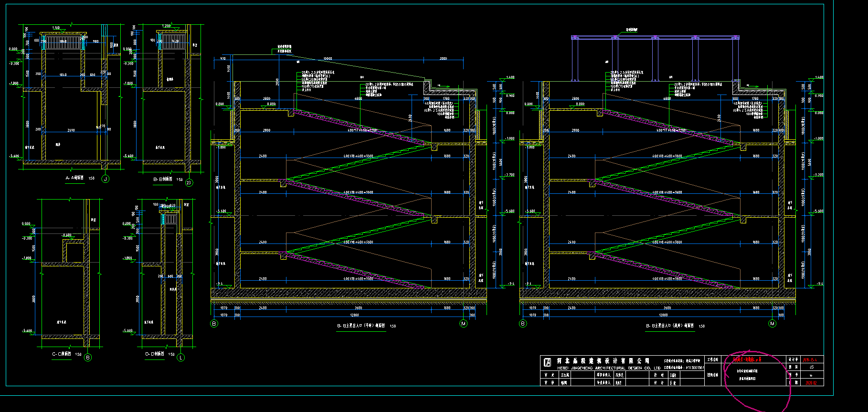Click the '12000' dimension in the 战时 section

(x=663, y=315)
